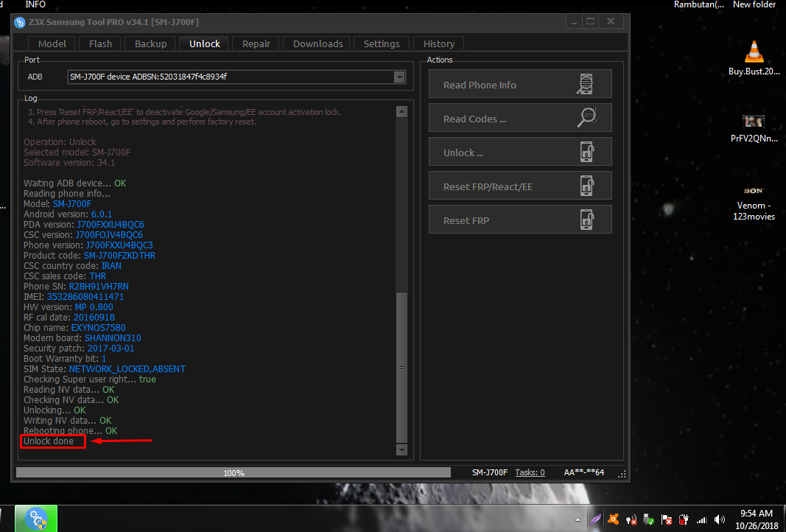Switch to the Backup tab
Image resolution: width=786 pixels, height=532 pixels.
150,43
